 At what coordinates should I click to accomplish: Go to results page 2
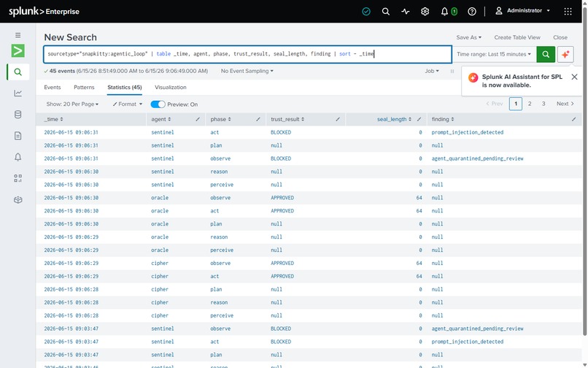click(x=530, y=104)
